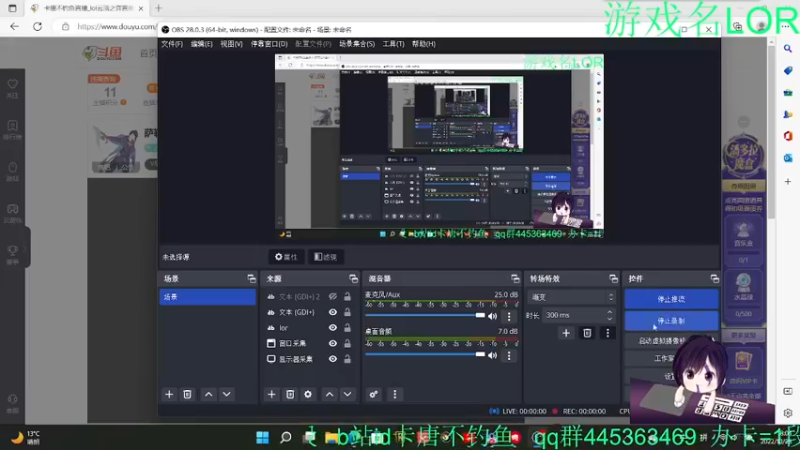Move the source up in the Sources list
800x450 pixels.
[329, 394]
